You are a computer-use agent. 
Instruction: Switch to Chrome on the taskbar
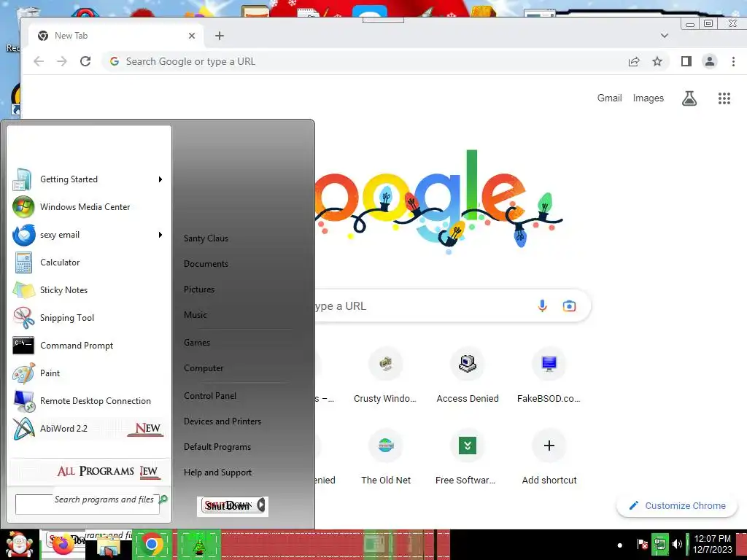click(x=152, y=544)
